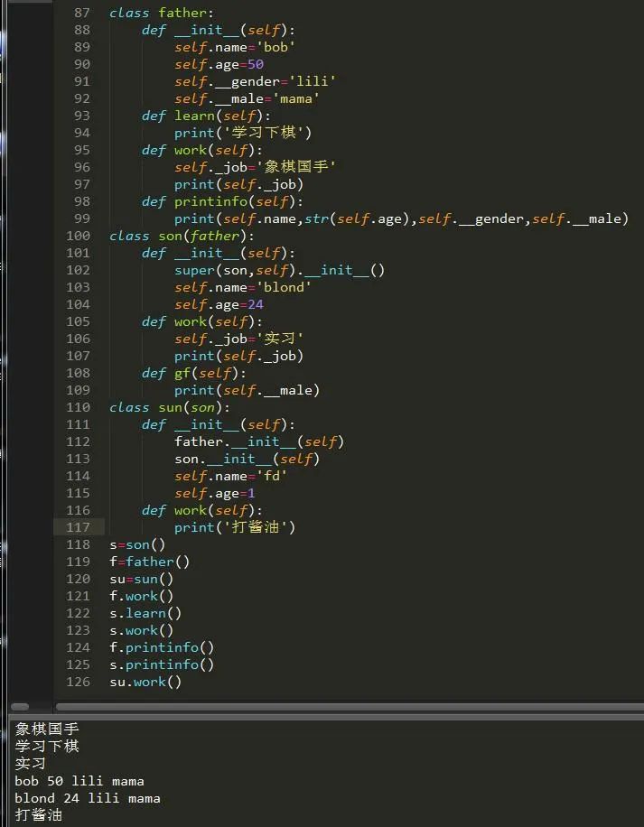Click output line 'bob 50 lili mama'
Screen dimensions: 644x827
tap(79, 781)
